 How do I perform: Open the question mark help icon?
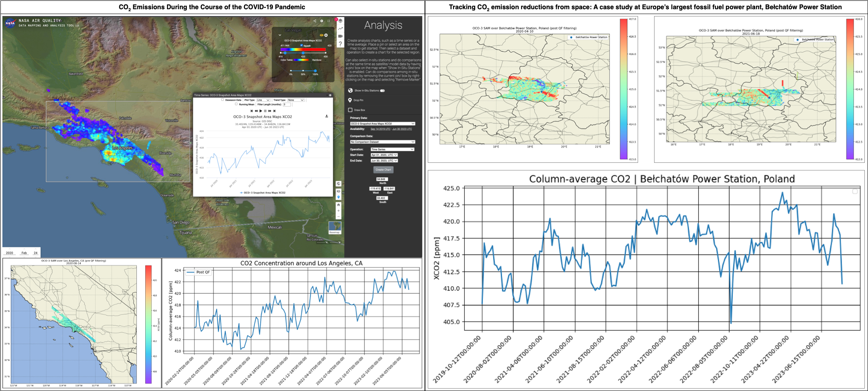[x=340, y=44]
